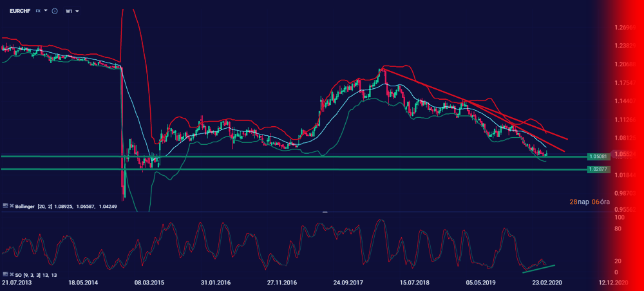Screen dimensions: 644x291
Task: Open the SO oscillator settings icon
Action: [5, 275]
